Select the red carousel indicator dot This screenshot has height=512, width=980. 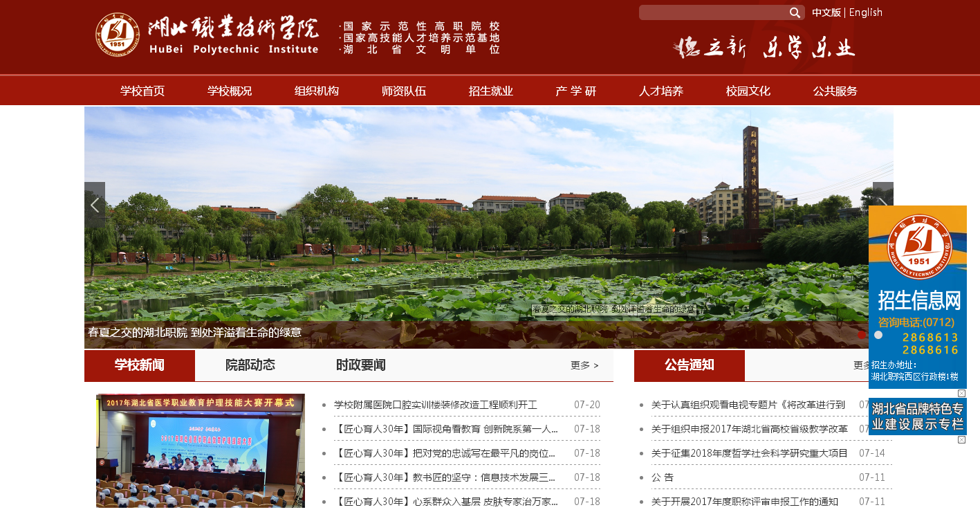pyautogui.click(x=862, y=335)
